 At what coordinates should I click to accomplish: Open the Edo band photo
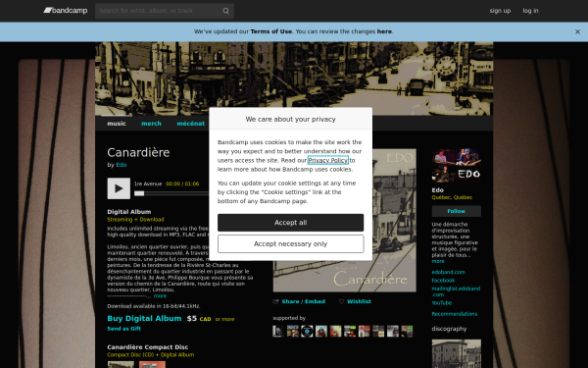click(457, 166)
